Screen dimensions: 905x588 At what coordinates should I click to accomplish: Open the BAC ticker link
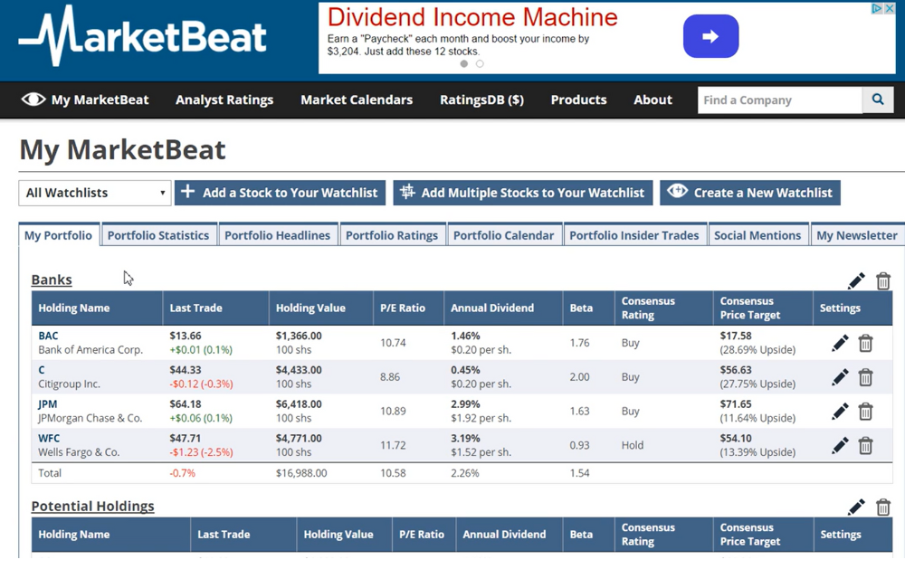click(x=48, y=336)
